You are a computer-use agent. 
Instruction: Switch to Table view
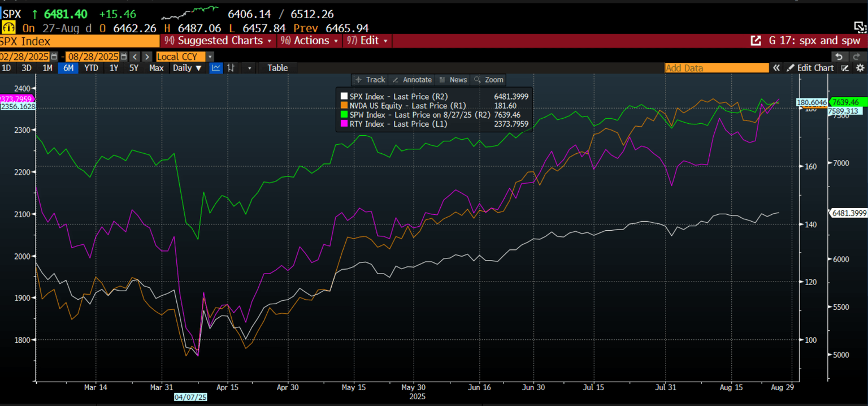pos(277,68)
